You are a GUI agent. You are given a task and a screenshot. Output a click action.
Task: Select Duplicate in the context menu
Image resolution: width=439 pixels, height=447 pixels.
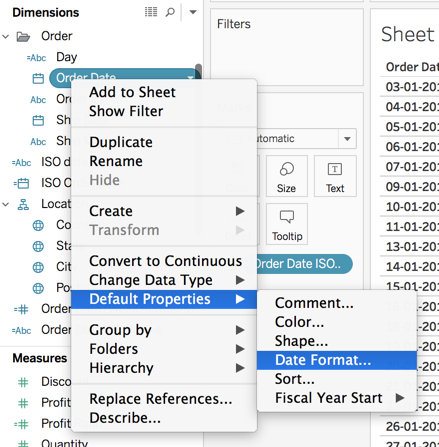coord(164,142)
